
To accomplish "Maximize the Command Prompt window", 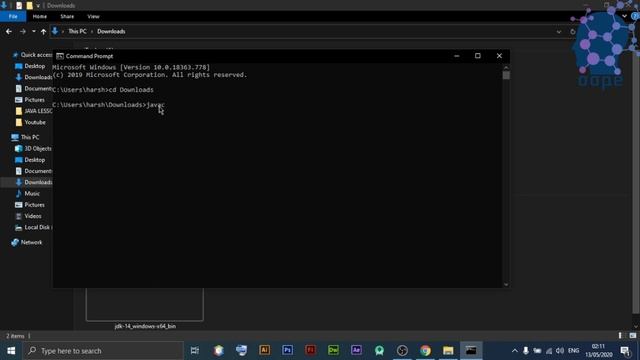I will (x=478, y=56).
